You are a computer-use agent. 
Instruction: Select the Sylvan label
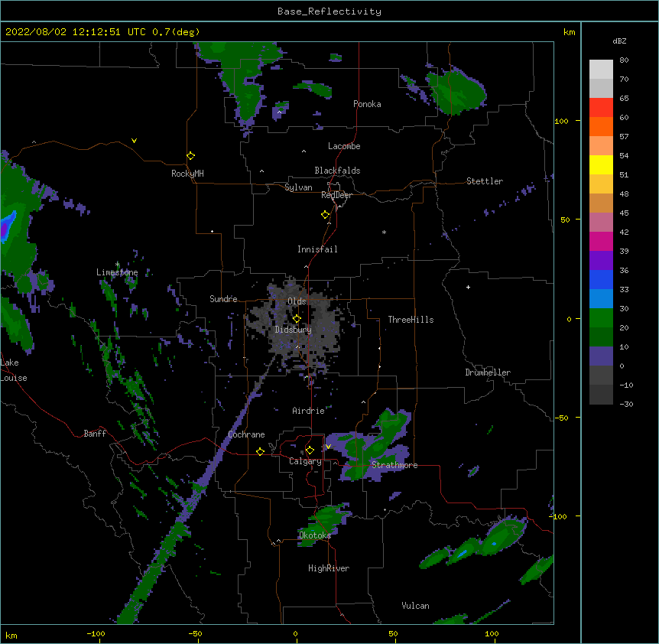point(298,187)
